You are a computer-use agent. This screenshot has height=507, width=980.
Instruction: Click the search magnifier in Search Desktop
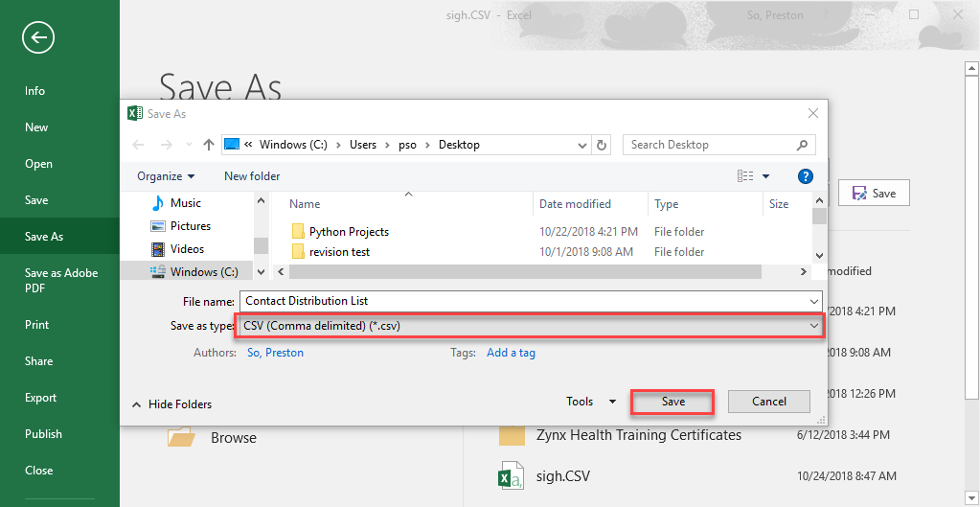802,145
